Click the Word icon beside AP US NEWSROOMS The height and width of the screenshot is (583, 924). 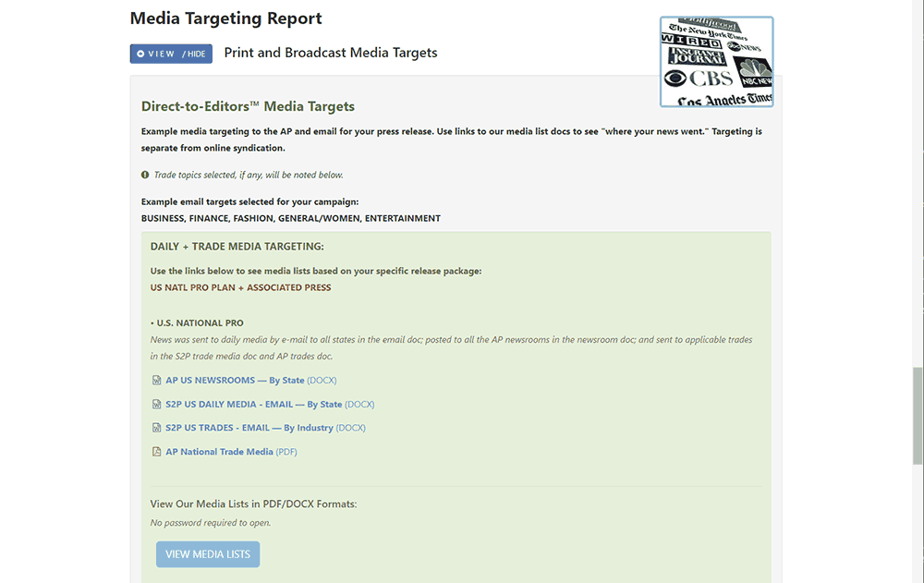point(156,381)
